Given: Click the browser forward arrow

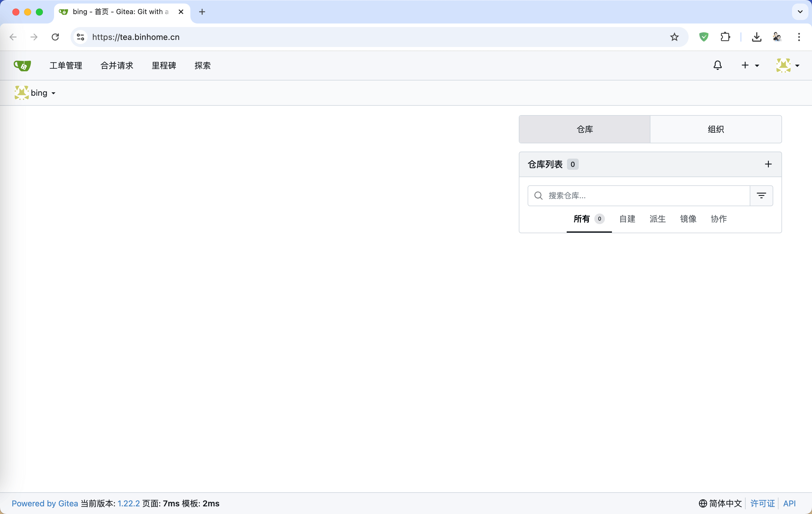Looking at the screenshot, I should (x=34, y=37).
